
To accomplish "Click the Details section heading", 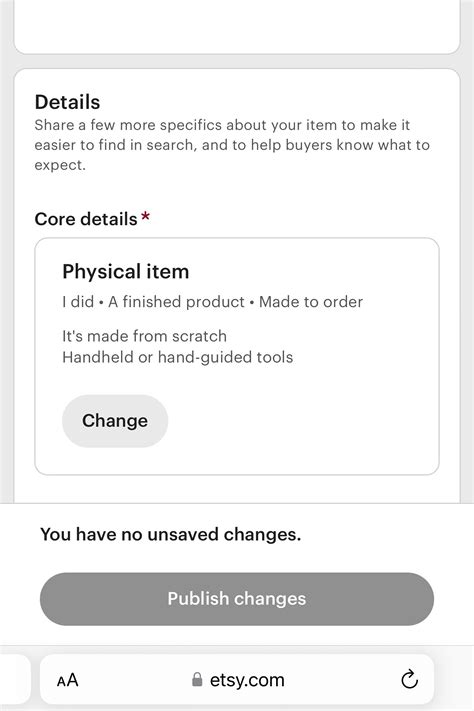I will point(67,102).
